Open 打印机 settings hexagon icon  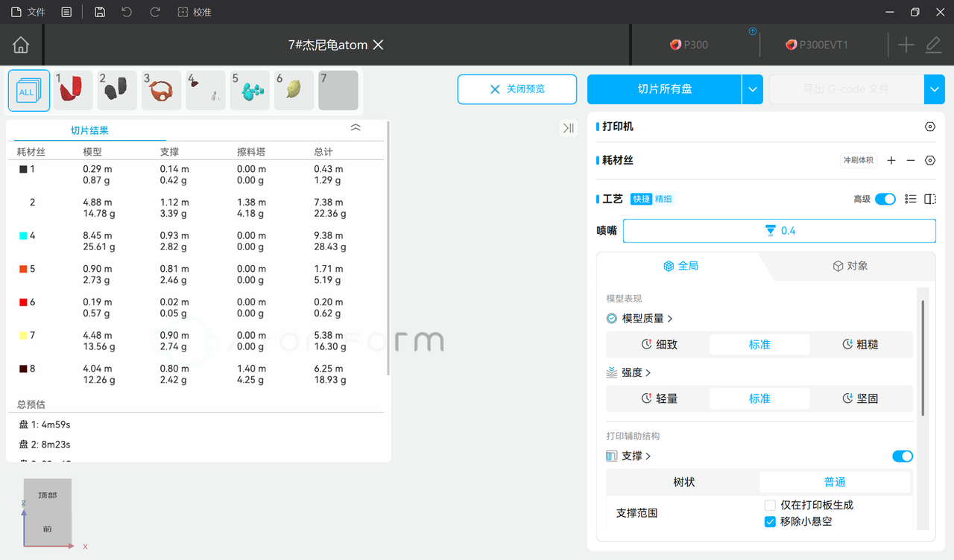(930, 127)
